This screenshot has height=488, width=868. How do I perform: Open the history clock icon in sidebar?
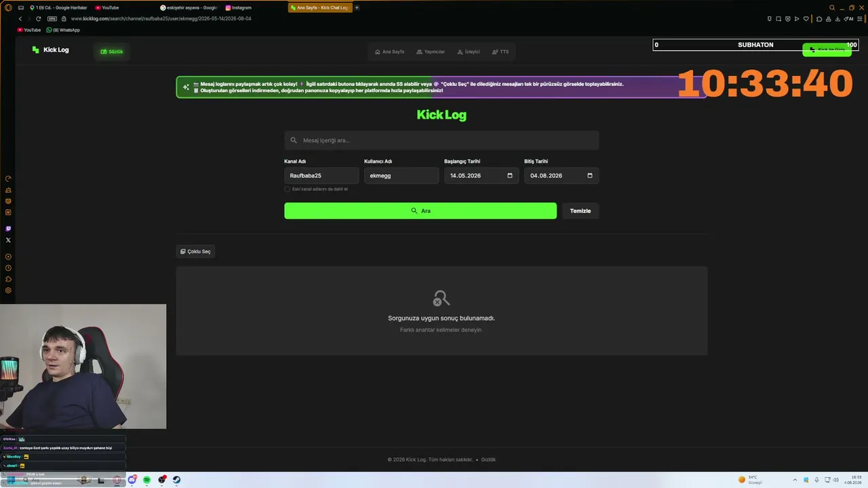pyautogui.click(x=8, y=268)
